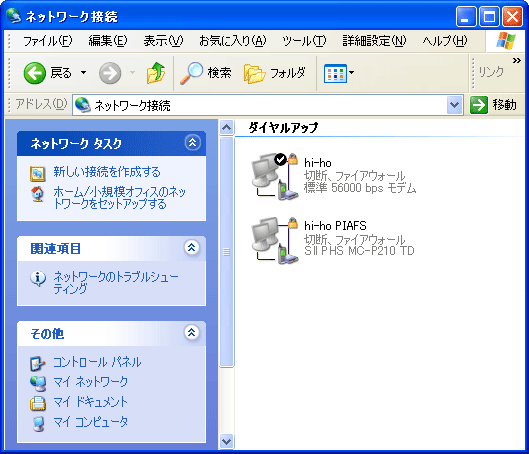The height and width of the screenshot is (454, 529).
Task: Select the hi-ho dial-up connection icon
Action: (275, 176)
